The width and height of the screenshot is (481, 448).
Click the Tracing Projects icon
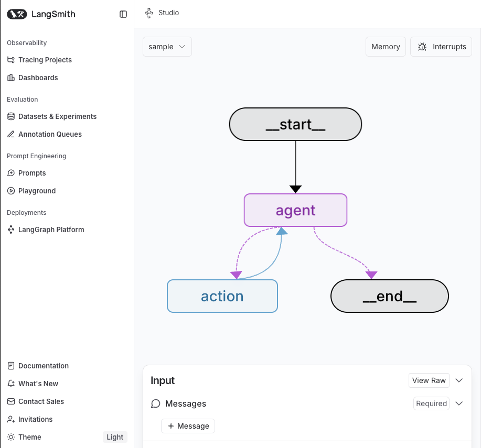[11, 60]
